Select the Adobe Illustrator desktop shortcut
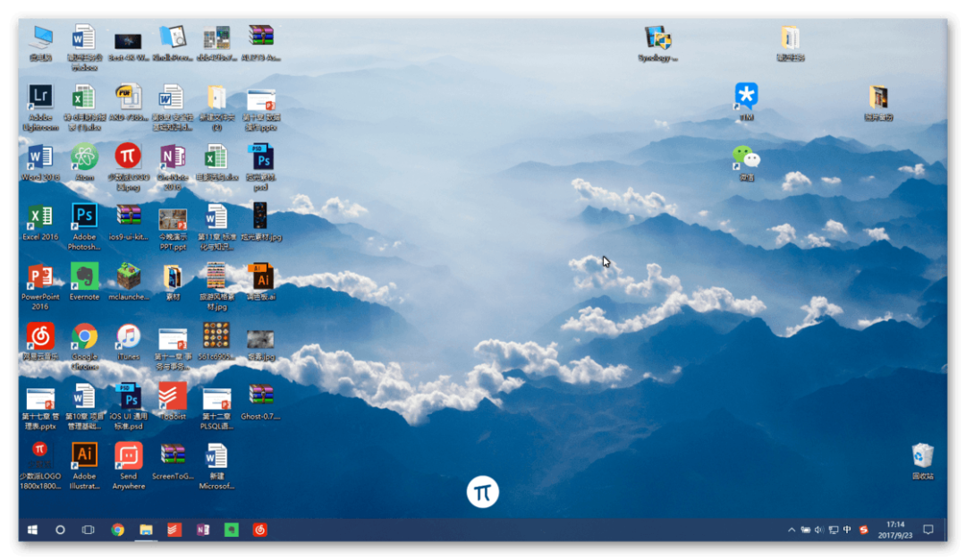 (84, 466)
